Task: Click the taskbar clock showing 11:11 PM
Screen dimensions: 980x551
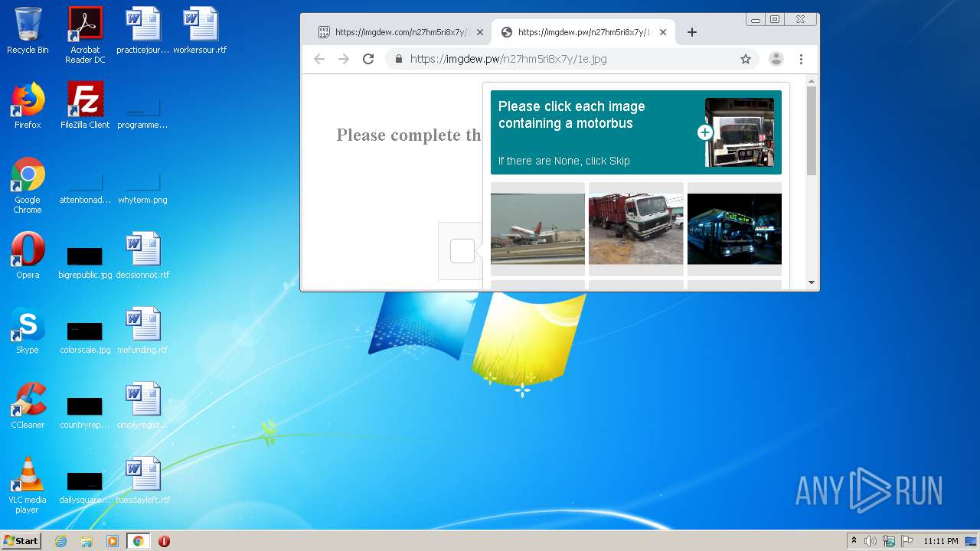Action: [x=941, y=541]
